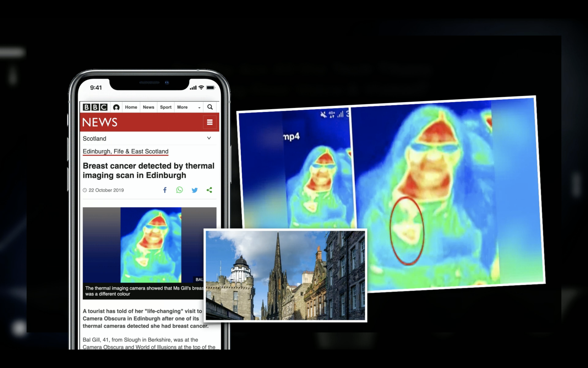Click the Bal Gill, 41 paragraph
This screenshot has width=588, height=368.
pyautogui.click(x=149, y=343)
